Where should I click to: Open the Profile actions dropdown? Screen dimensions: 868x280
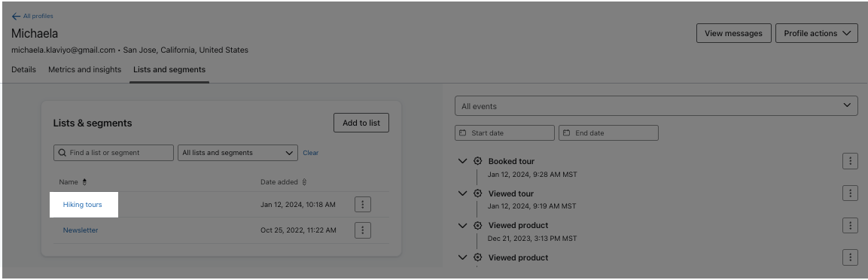pyautogui.click(x=817, y=33)
